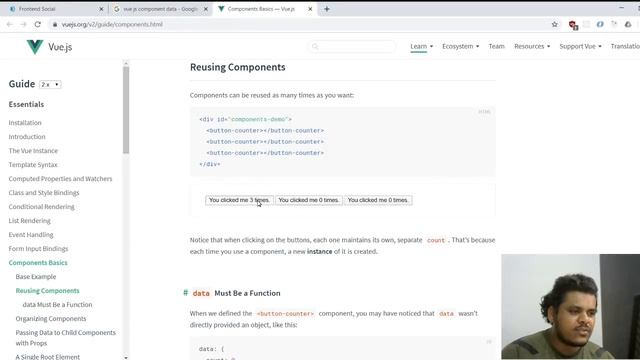The width and height of the screenshot is (640, 360).
Task: Select Components Basics in the sidebar
Action: pos(38,262)
